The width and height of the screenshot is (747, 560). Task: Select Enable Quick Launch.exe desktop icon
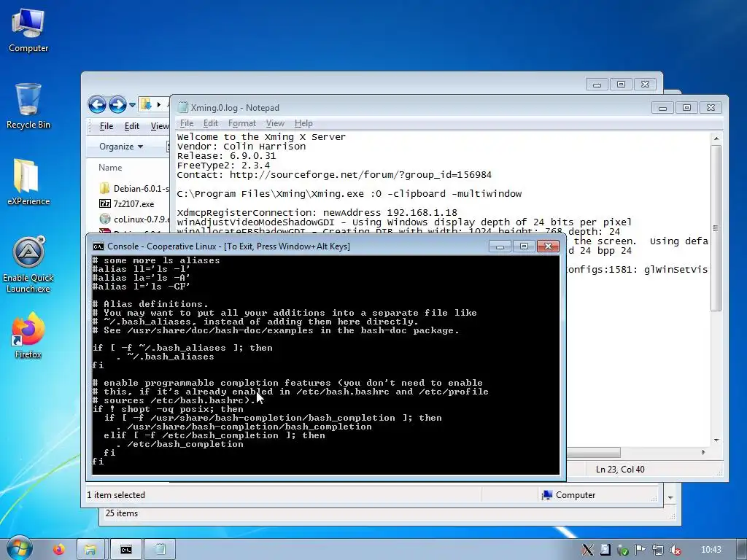[28, 265]
